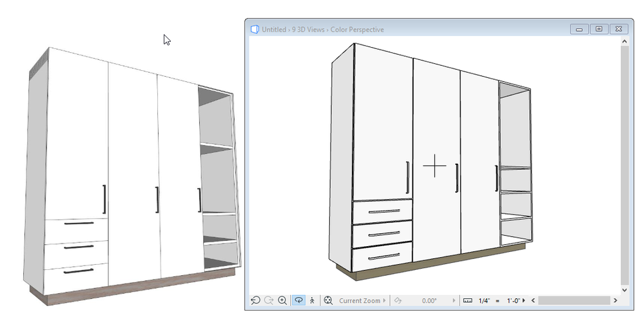Toggle the Orbit mode icon
The image size is (644, 317).
coord(298,300)
